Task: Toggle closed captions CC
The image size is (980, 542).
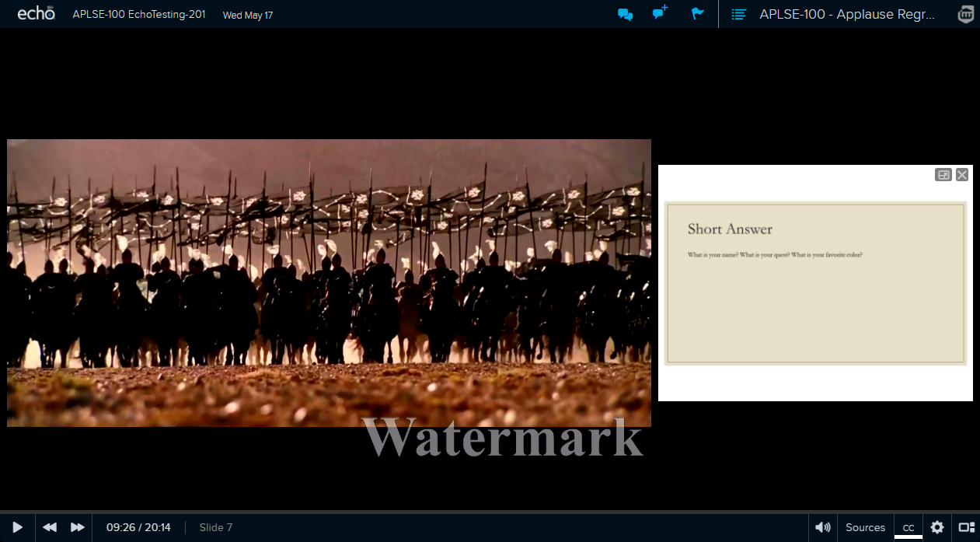Action: click(x=909, y=527)
